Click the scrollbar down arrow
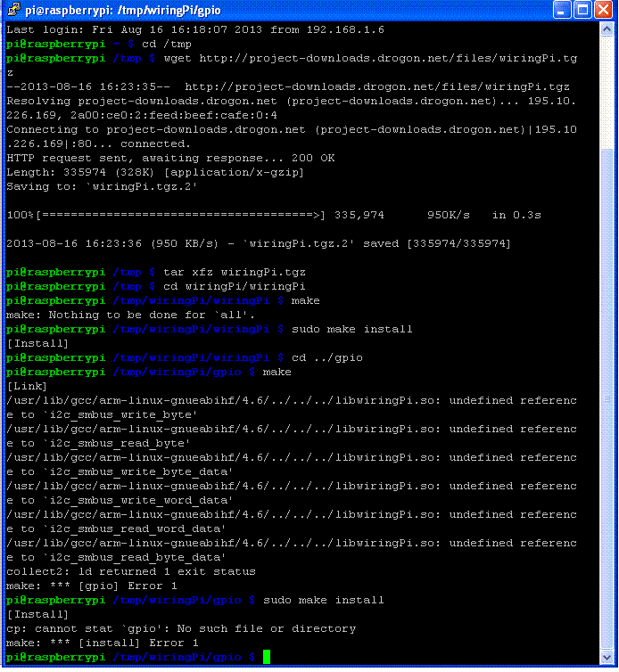Image resolution: width=619 pixels, height=672 pixels. (607, 657)
